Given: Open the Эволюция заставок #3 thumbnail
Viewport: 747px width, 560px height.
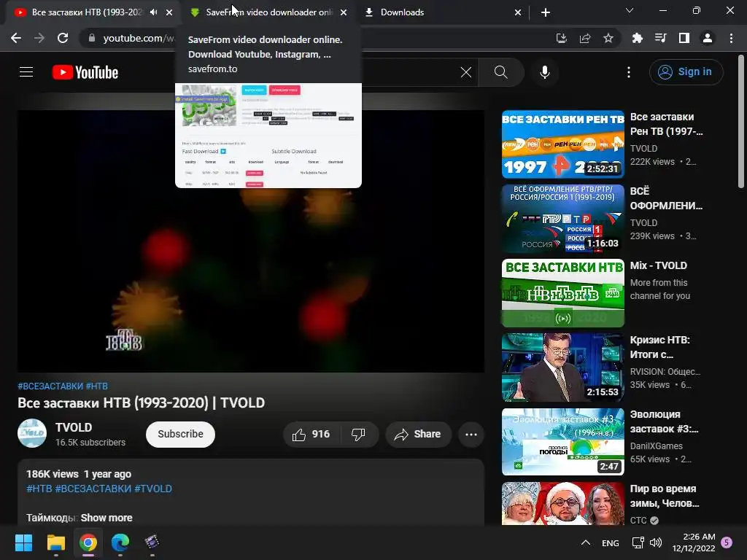Looking at the screenshot, I should pyautogui.click(x=562, y=441).
